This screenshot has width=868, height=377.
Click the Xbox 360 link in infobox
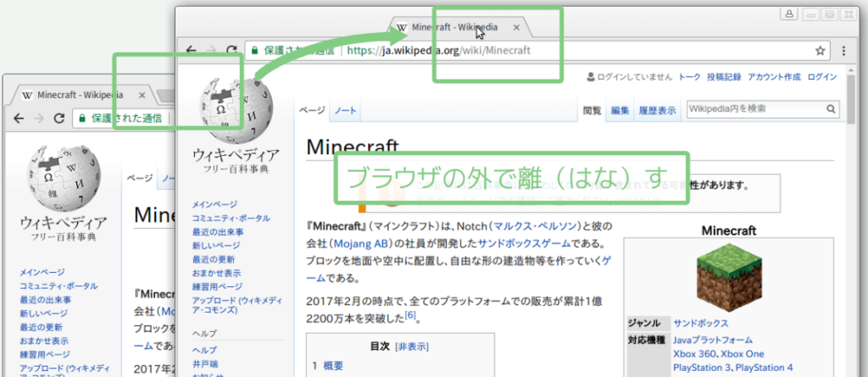click(x=693, y=354)
